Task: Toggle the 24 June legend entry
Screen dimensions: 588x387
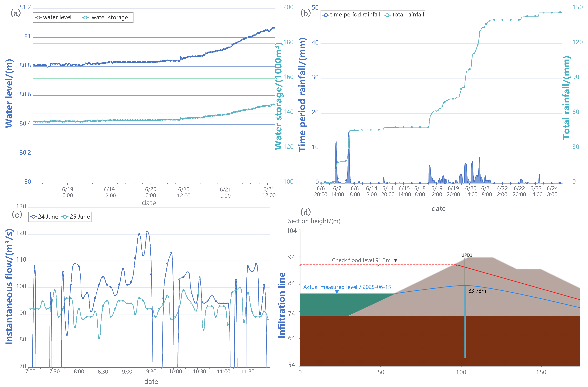Action: (44, 217)
